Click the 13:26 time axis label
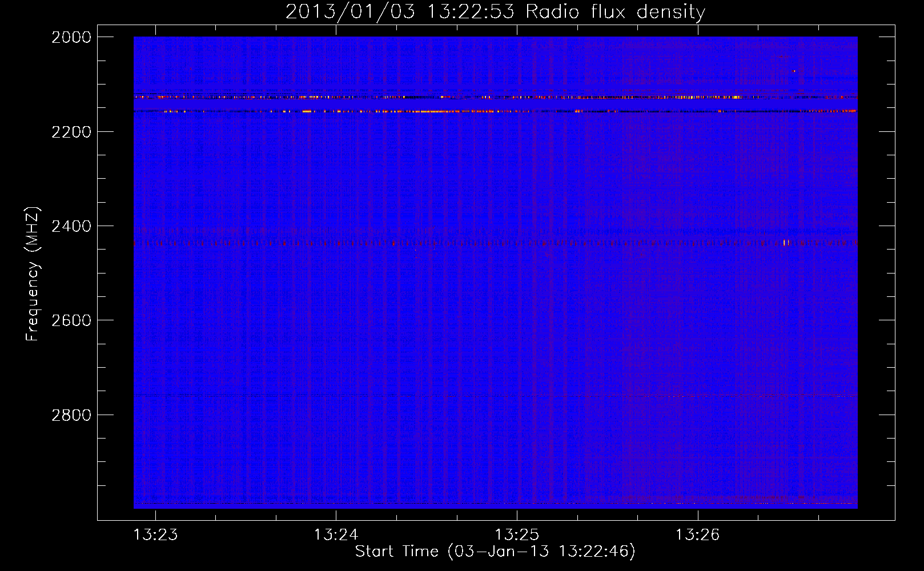This screenshot has height=571, width=924. click(698, 534)
